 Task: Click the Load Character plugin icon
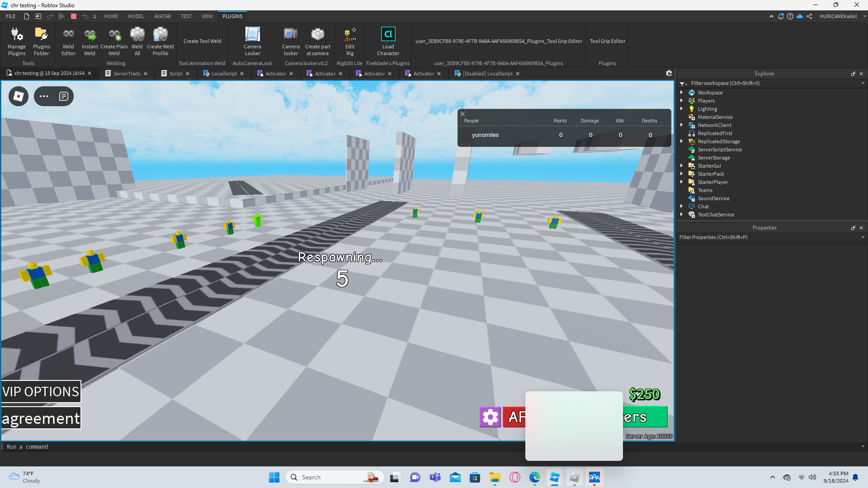point(388,41)
